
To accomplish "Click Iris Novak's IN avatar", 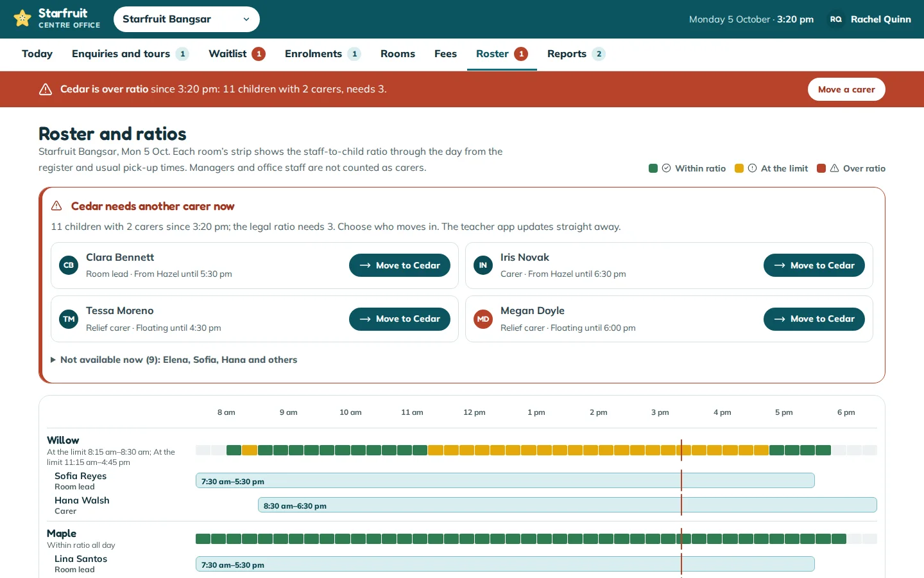I will (x=483, y=265).
